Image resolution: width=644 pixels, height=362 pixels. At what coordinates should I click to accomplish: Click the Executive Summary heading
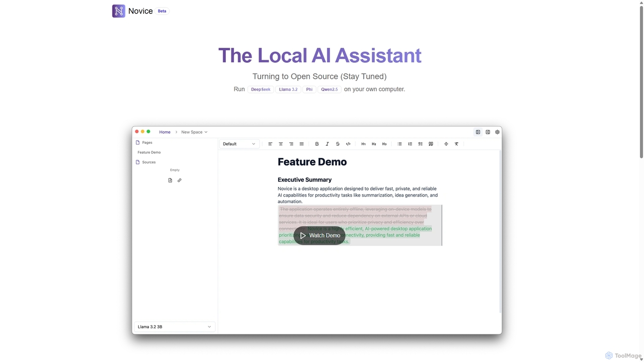(304, 179)
